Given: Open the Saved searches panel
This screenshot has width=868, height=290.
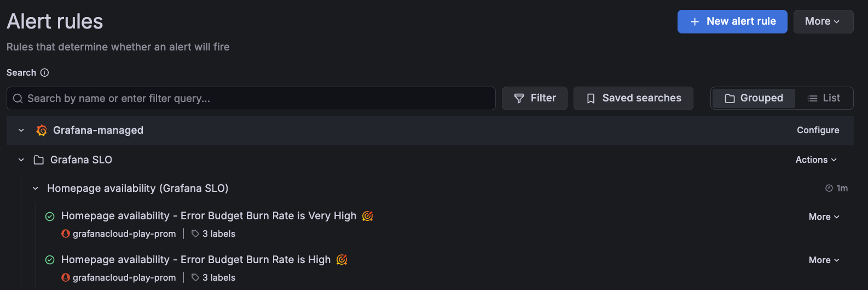Looking at the screenshot, I should tap(633, 98).
